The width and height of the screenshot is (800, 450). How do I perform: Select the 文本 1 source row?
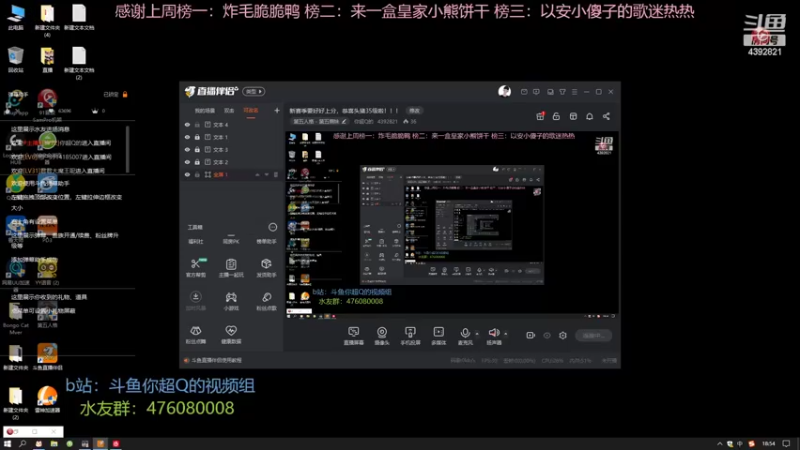pyautogui.click(x=232, y=137)
